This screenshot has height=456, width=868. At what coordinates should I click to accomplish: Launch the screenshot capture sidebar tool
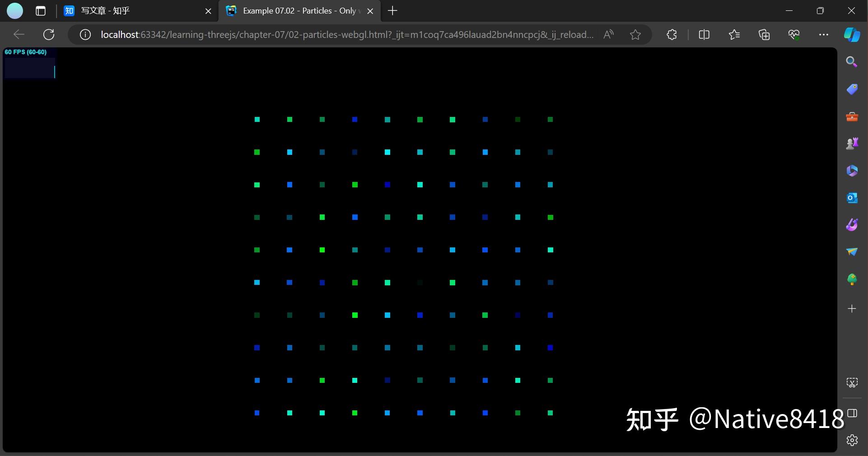click(x=852, y=382)
